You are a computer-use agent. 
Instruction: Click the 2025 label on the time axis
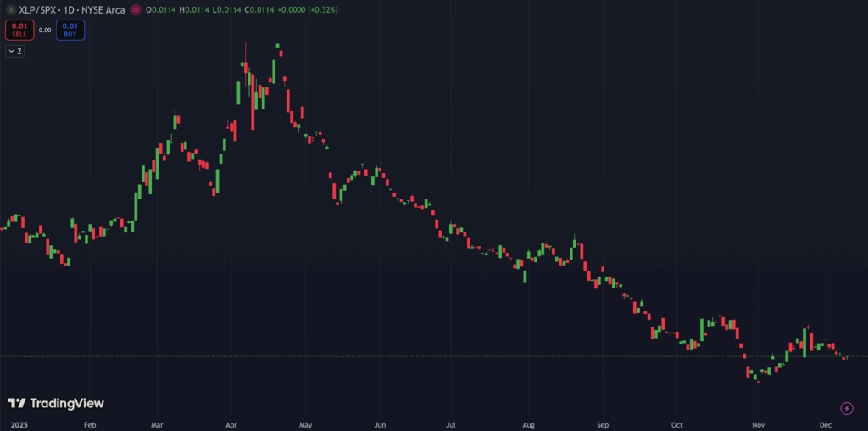(x=18, y=423)
